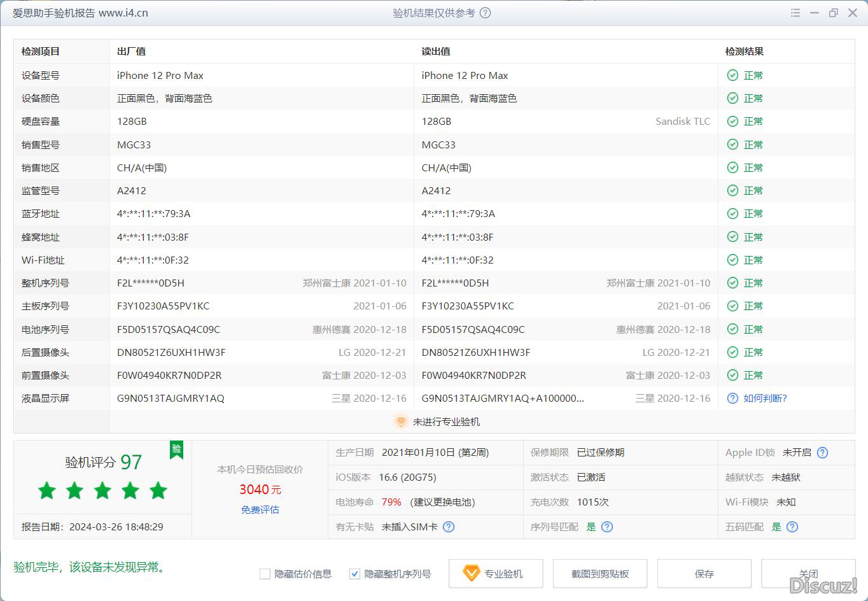Click the 关闭 button

click(808, 574)
